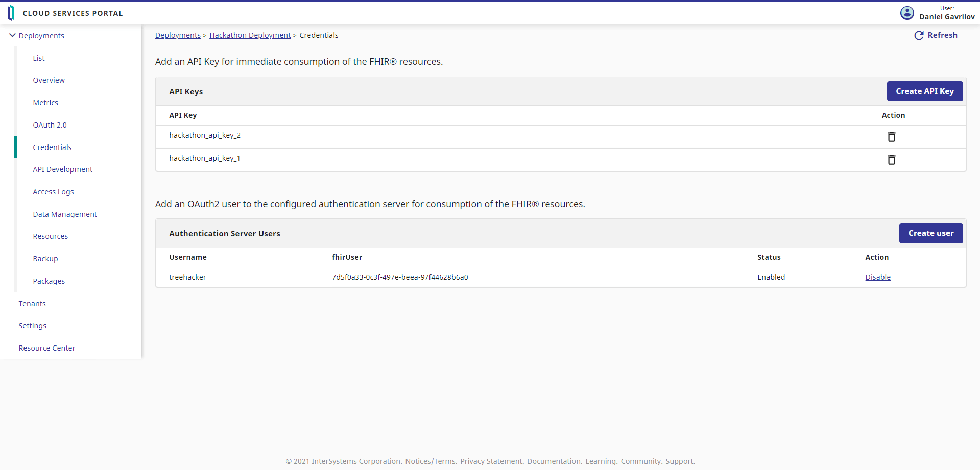Open Hackathon Deployment breadcrumb link
Image resolution: width=980 pixels, height=470 pixels.
(250, 35)
